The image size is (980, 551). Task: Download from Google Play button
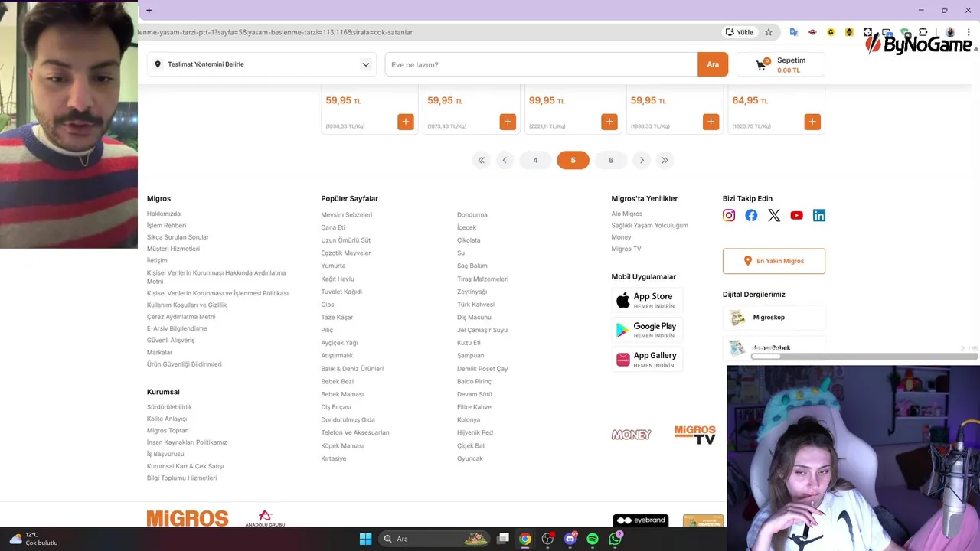click(647, 330)
